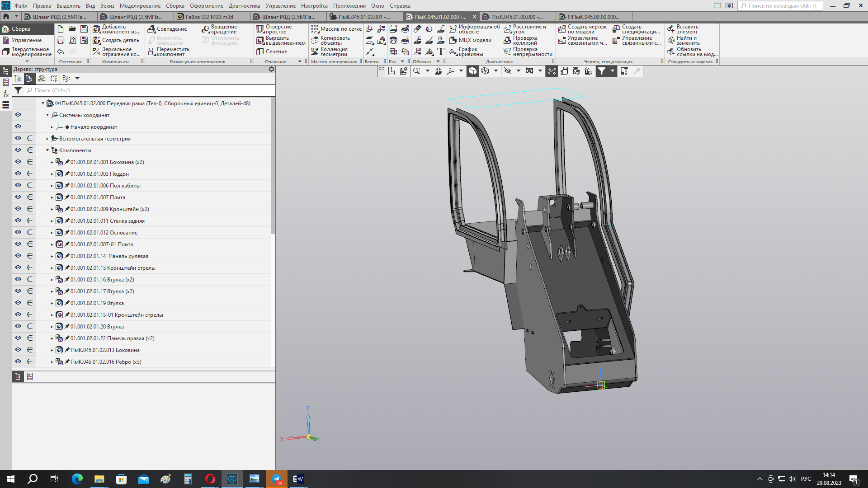Image resolution: width=868 pixels, height=488 pixels.
Task: Open the Моделирование menu
Action: (x=140, y=6)
